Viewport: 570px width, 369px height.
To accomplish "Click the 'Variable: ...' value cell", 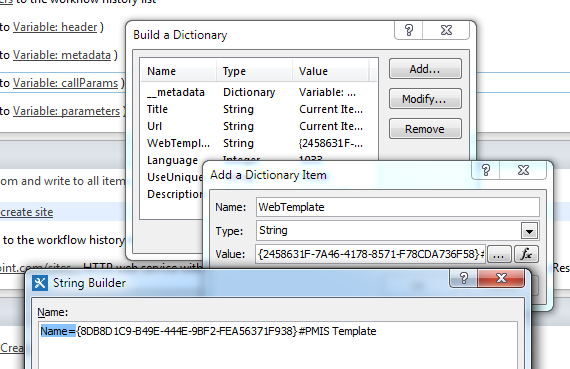I will click(x=327, y=92).
